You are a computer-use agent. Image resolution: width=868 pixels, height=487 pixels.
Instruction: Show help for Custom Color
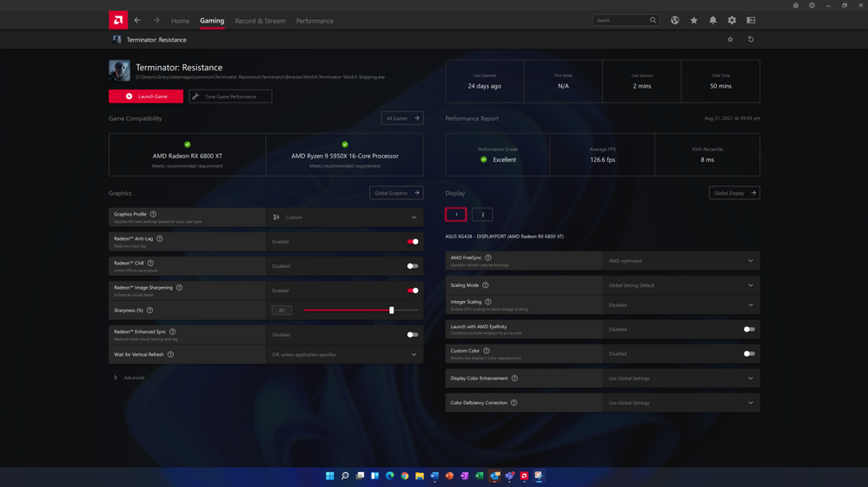coord(487,350)
